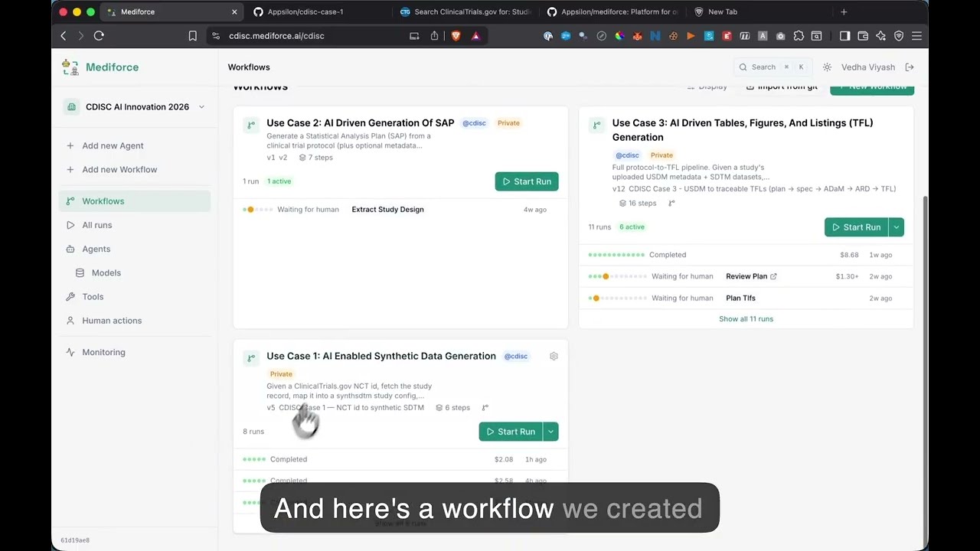980x551 pixels.
Task: Click the Monitoring activity icon
Action: click(70, 352)
